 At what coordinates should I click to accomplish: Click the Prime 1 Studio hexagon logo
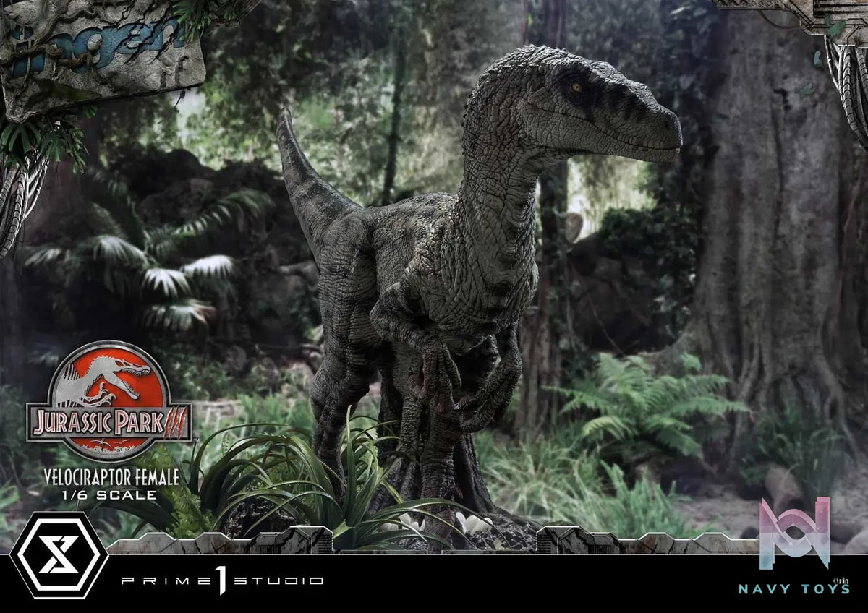(x=59, y=554)
